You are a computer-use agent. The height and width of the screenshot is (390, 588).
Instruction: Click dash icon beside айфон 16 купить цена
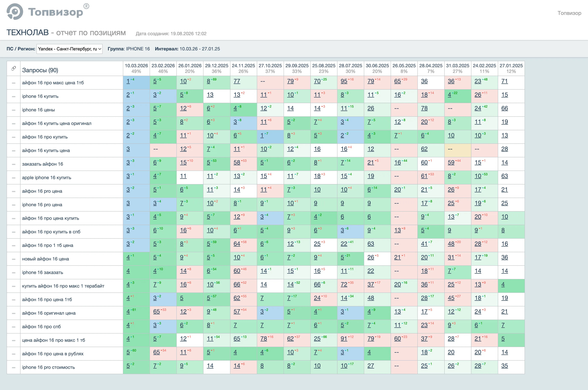tap(14, 151)
